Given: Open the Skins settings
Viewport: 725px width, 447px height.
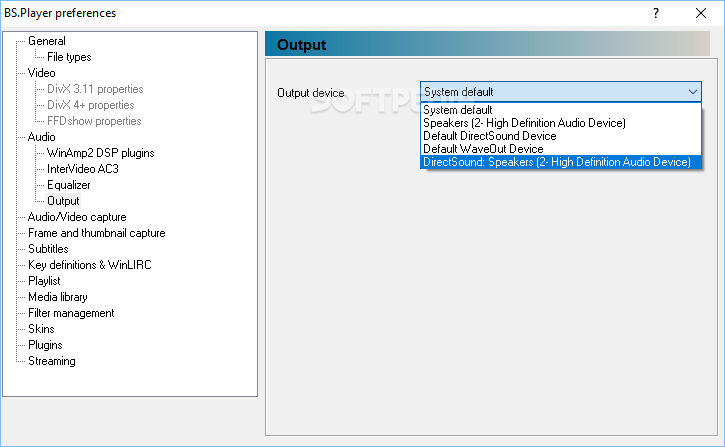Looking at the screenshot, I should click(41, 329).
